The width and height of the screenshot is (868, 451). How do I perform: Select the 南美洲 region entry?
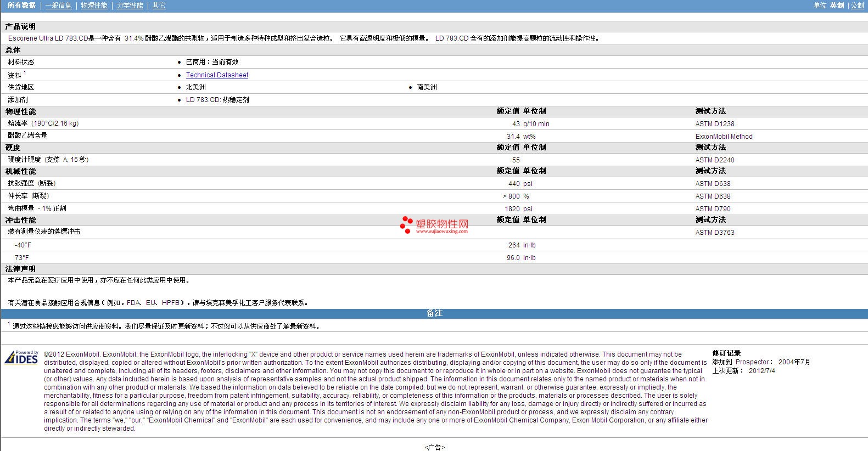427,87
